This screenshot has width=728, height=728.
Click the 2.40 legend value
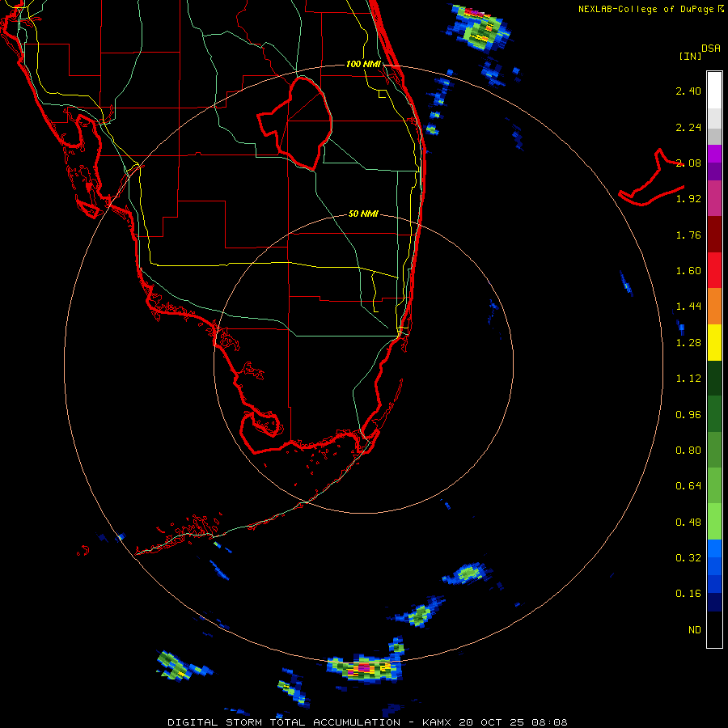tap(688, 91)
